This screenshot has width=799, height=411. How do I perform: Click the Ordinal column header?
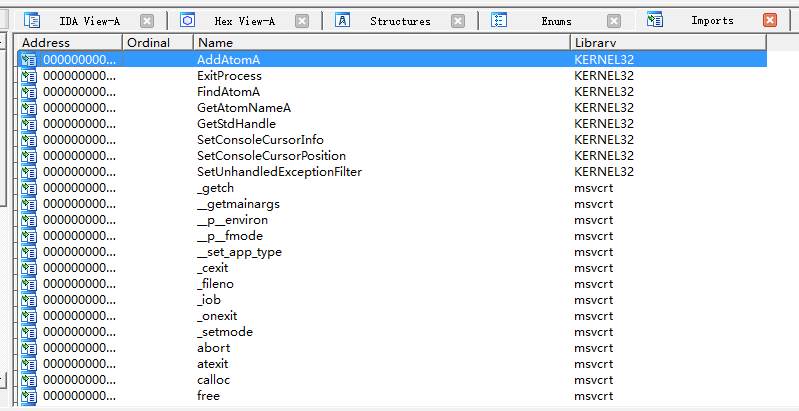point(157,43)
